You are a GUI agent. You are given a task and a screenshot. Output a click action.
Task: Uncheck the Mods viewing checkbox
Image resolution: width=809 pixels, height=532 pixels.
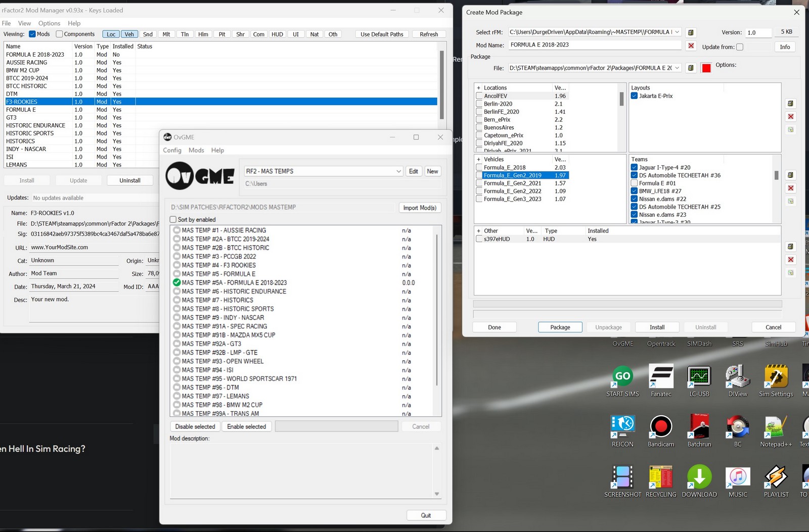(x=32, y=34)
